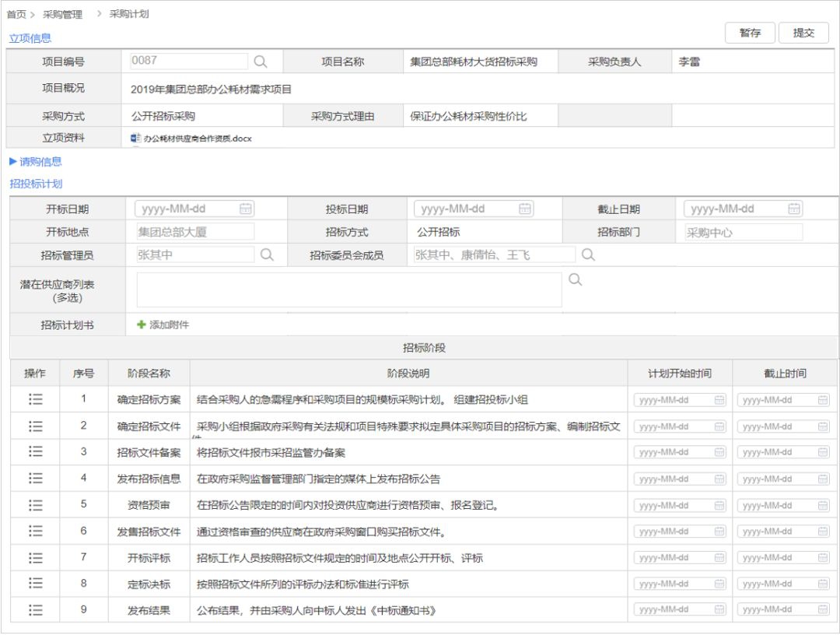Click 截止时间 date field for 定标决标
840x635 pixels.
click(x=783, y=584)
